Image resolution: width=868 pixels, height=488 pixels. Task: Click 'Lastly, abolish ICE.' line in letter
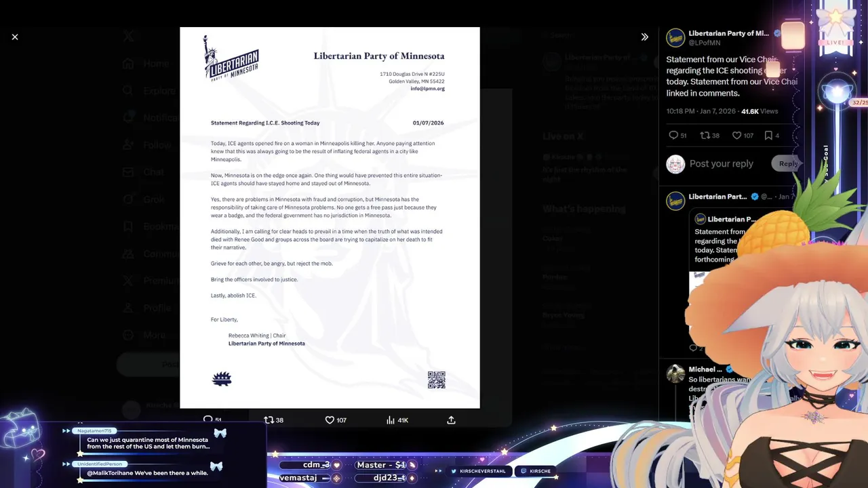pos(233,296)
